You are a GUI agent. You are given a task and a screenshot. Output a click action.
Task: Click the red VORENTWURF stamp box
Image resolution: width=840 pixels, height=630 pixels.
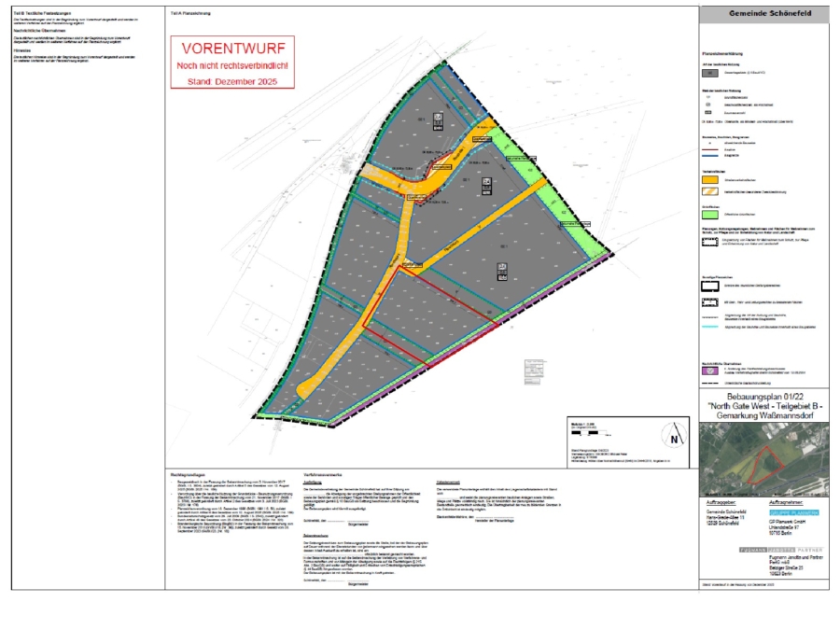[232, 63]
